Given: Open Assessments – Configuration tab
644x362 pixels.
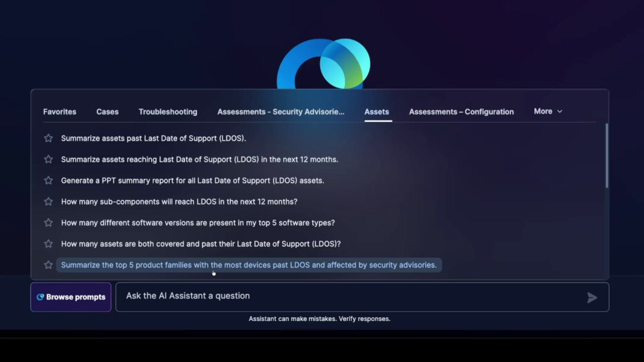Looking at the screenshot, I should (x=461, y=112).
